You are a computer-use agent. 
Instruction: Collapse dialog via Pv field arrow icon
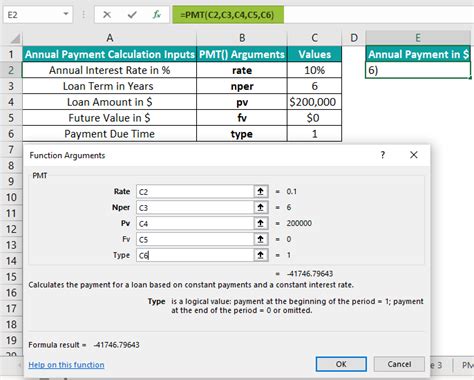tap(261, 223)
